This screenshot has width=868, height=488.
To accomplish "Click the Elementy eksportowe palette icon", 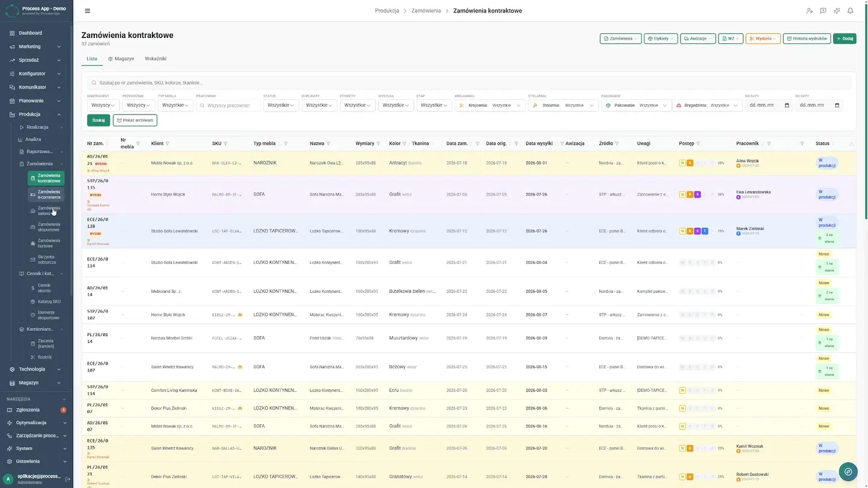I will coord(33,315).
